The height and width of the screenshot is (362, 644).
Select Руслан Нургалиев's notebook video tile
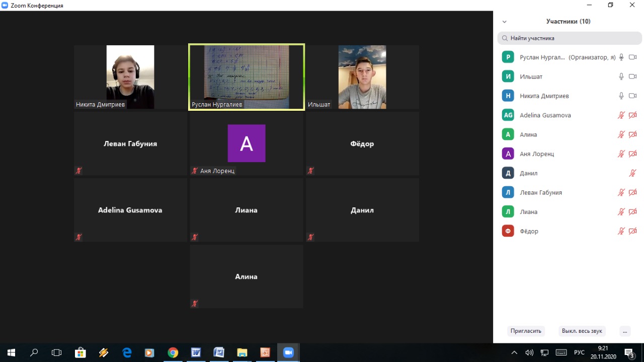point(247,77)
